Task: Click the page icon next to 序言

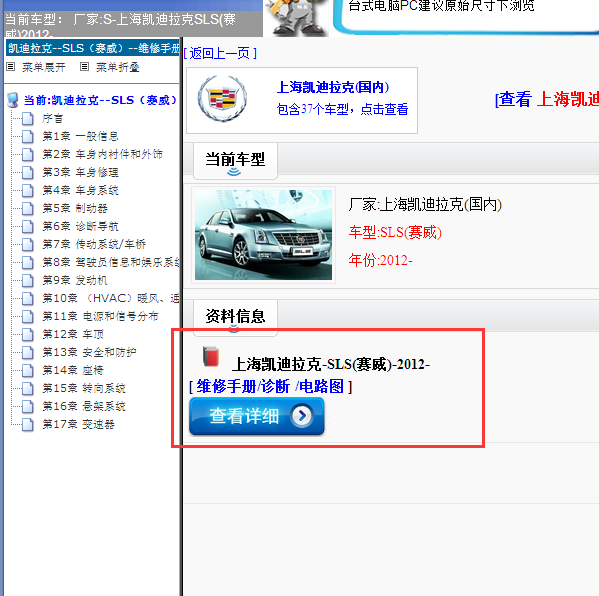Action: (28, 119)
